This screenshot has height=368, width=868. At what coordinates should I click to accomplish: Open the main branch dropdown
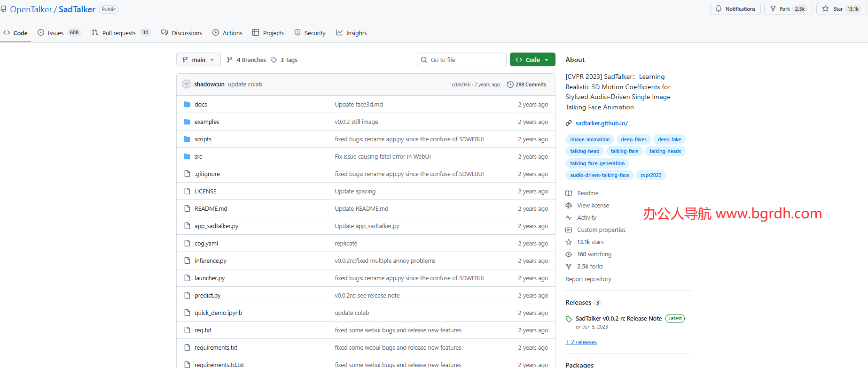[198, 60]
